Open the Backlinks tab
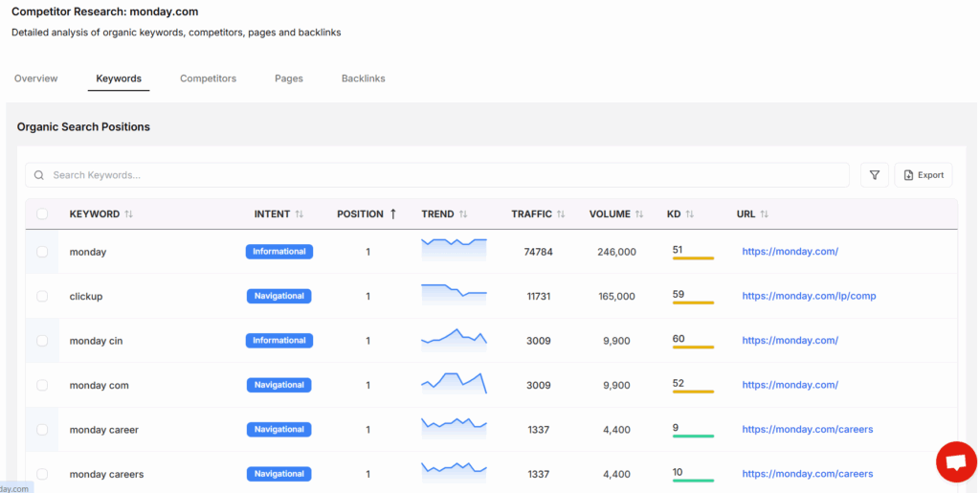980x493 pixels. click(363, 78)
